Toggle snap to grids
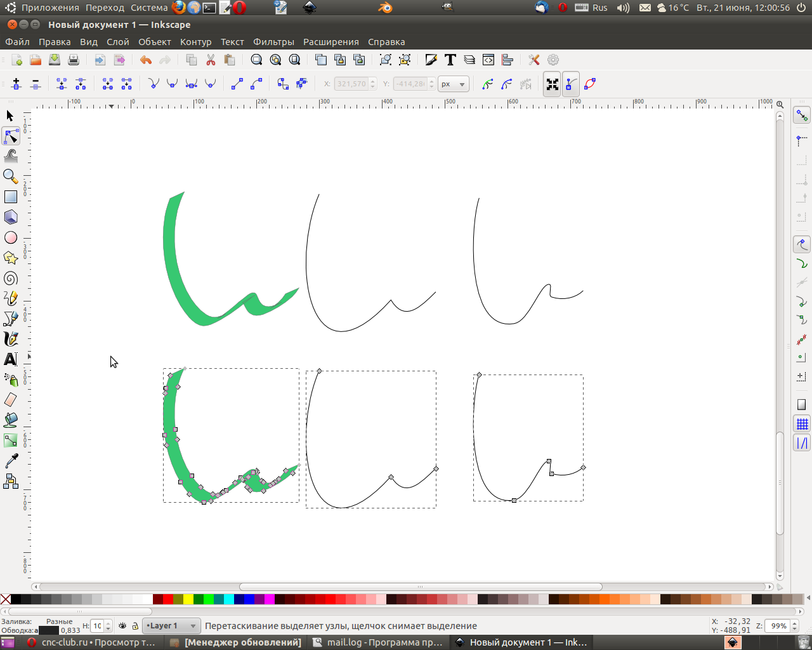The height and width of the screenshot is (650, 812). click(802, 423)
